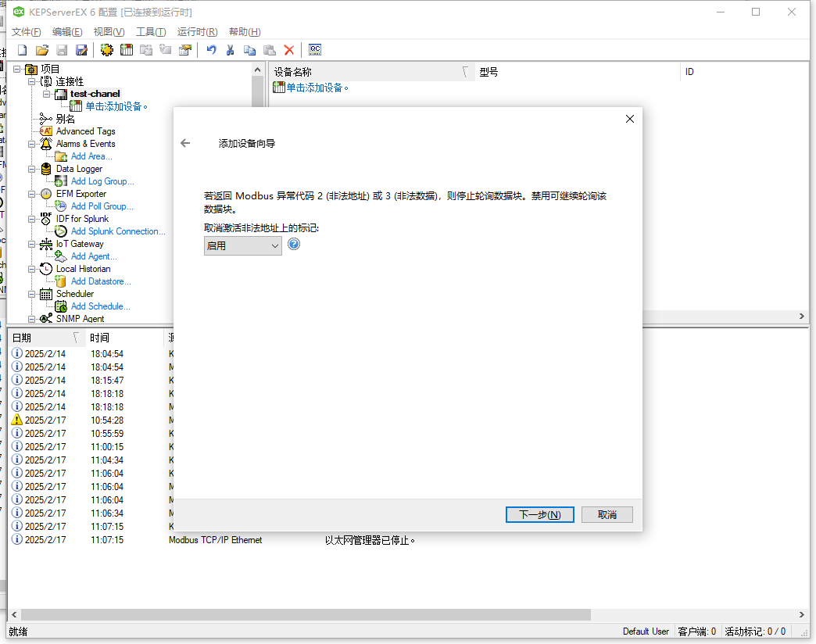This screenshot has width=816, height=644.
Task: Select SNMP Agent tree item
Action: [80, 318]
